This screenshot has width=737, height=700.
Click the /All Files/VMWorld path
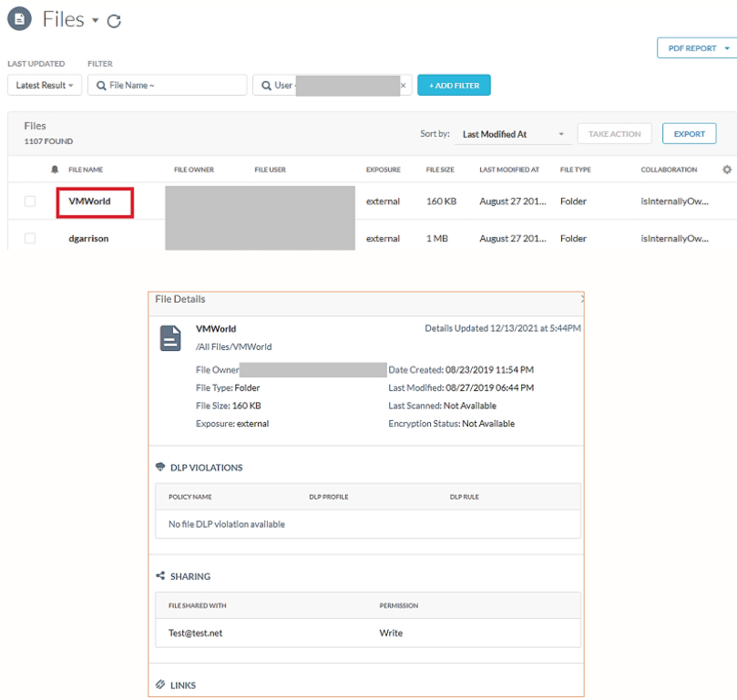pyautogui.click(x=233, y=347)
